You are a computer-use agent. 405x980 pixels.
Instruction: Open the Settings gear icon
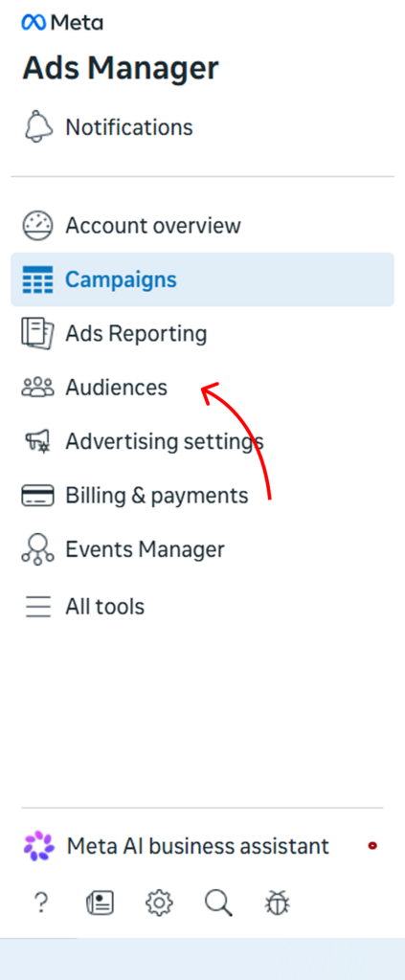159,902
